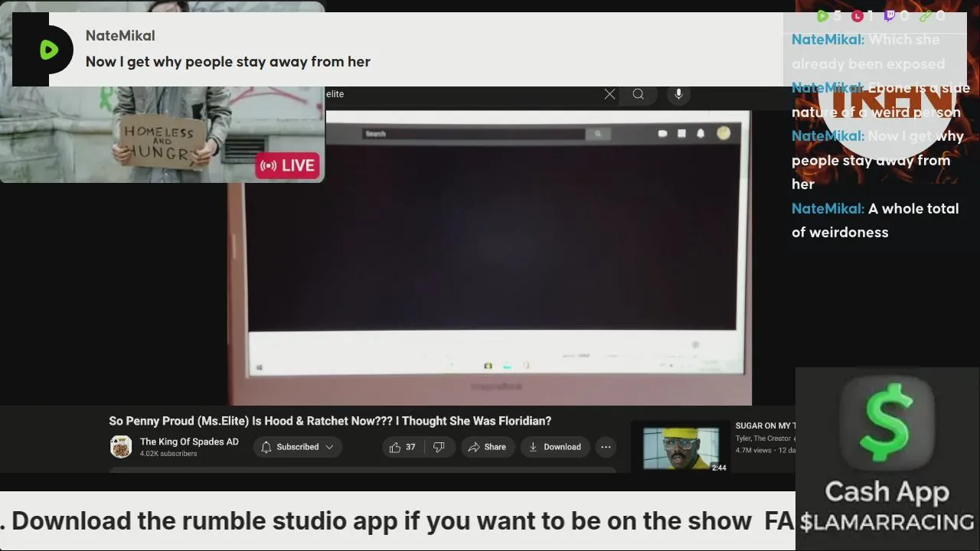This screenshot has height=551, width=980.
Task: Click the video title 'So Penny Proud (Ms.Elite)'
Action: coord(330,421)
